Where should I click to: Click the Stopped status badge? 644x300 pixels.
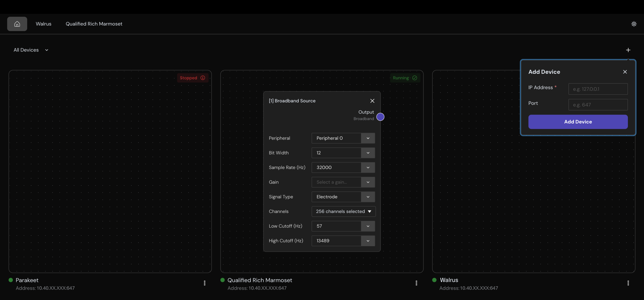tap(193, 78)
